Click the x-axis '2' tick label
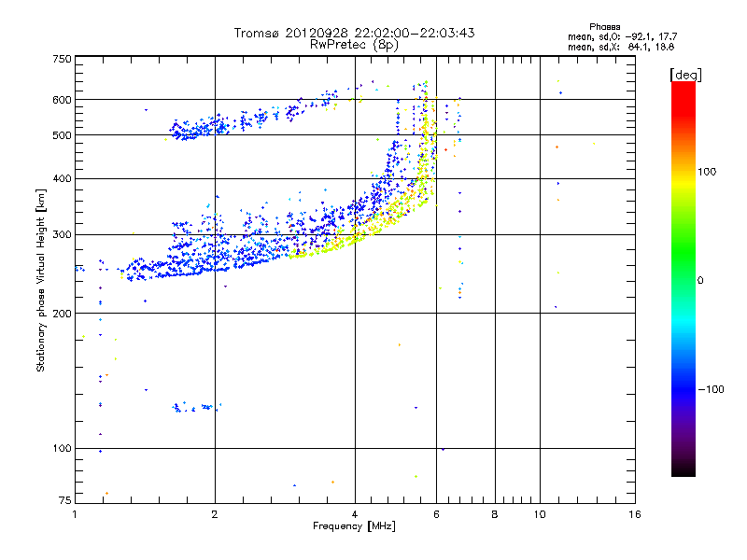This screenshot has height=560, width=747. pyautogui.click(x=215, y=514)
